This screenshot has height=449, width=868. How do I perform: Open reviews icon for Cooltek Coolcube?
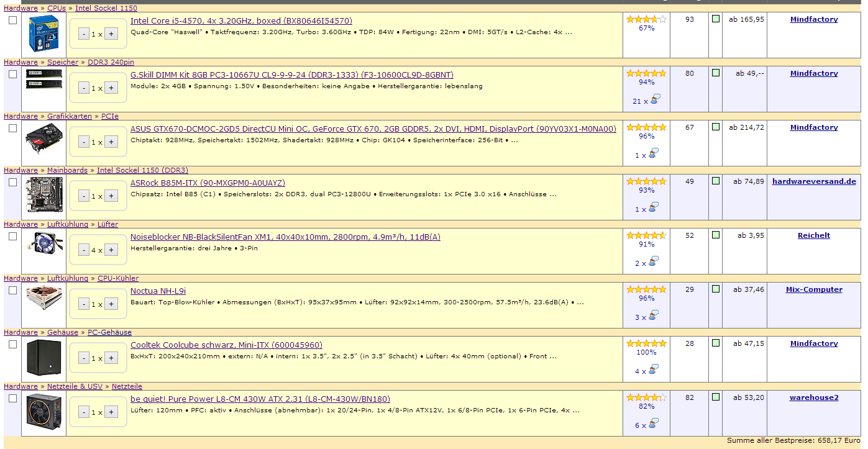(655, 370)
